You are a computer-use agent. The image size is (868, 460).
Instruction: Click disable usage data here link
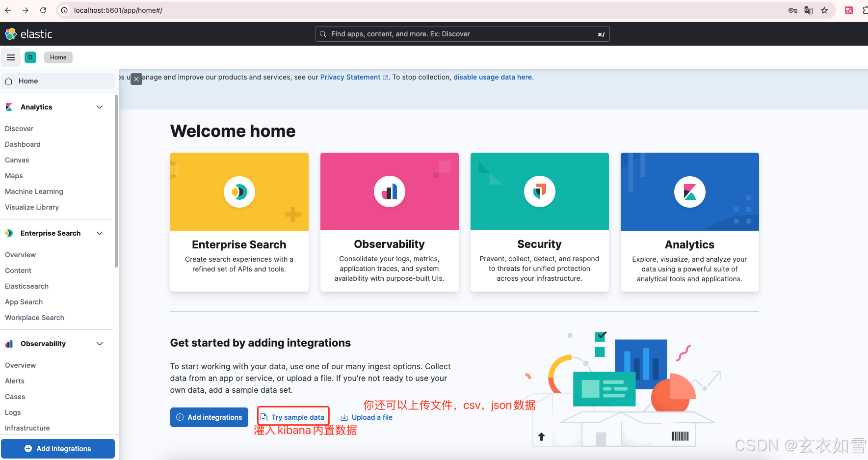pos(493,77)
